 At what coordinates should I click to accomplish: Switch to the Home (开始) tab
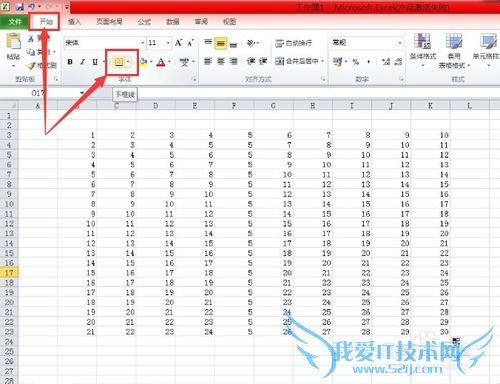pyautogui.click(x=46, y=22)
